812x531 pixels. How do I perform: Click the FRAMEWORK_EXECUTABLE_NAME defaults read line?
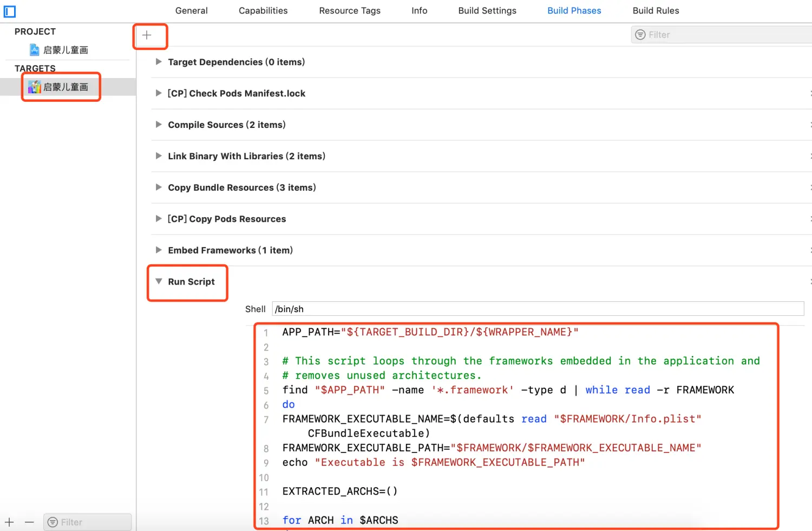492,426
